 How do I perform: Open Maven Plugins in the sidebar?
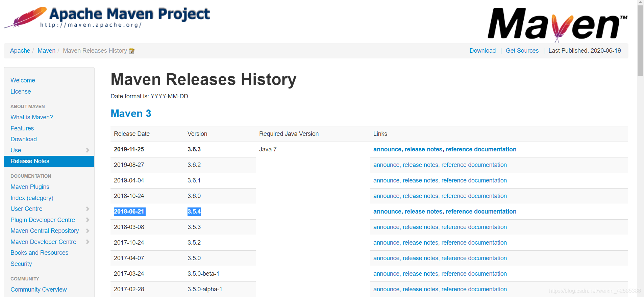30,187
